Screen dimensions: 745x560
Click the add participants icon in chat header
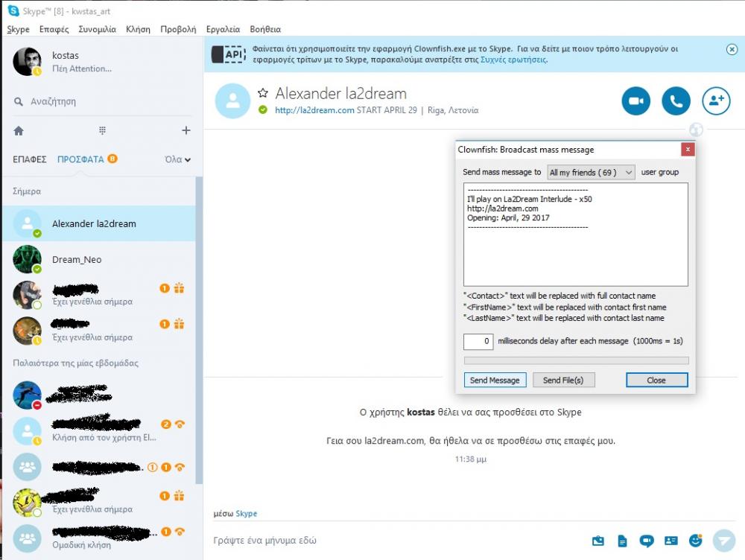716,101
